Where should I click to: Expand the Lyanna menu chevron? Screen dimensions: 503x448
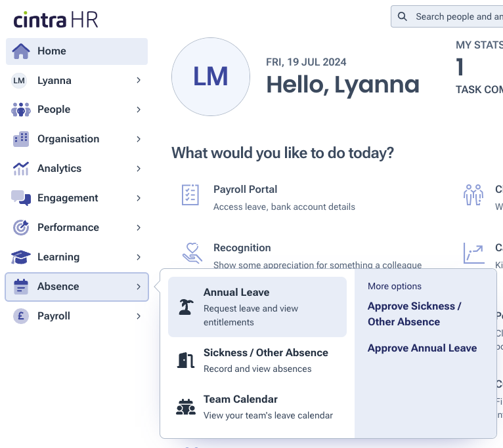click(139, 81)
